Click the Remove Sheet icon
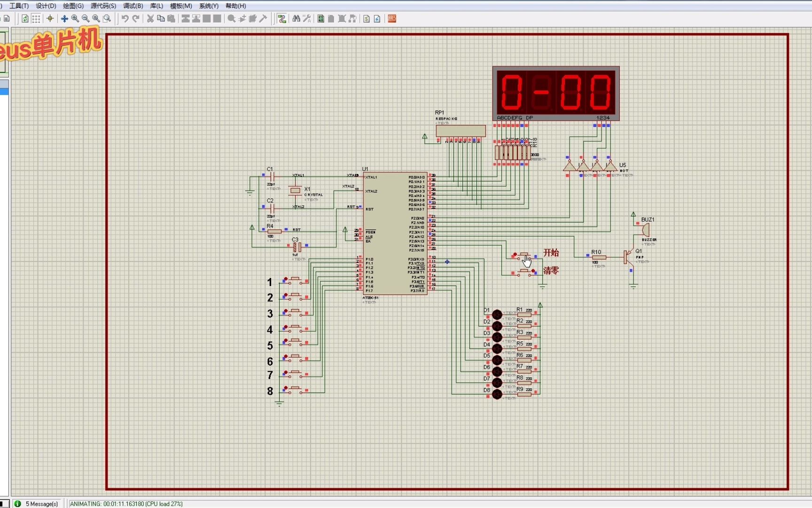 coord(342,19)
